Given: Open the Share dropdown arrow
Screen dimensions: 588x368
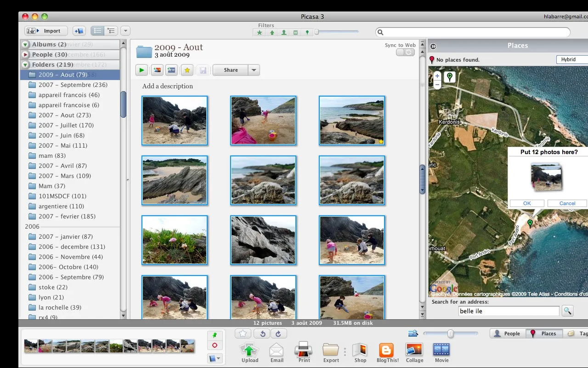Looking at the screenshot, I should (254, 70).
